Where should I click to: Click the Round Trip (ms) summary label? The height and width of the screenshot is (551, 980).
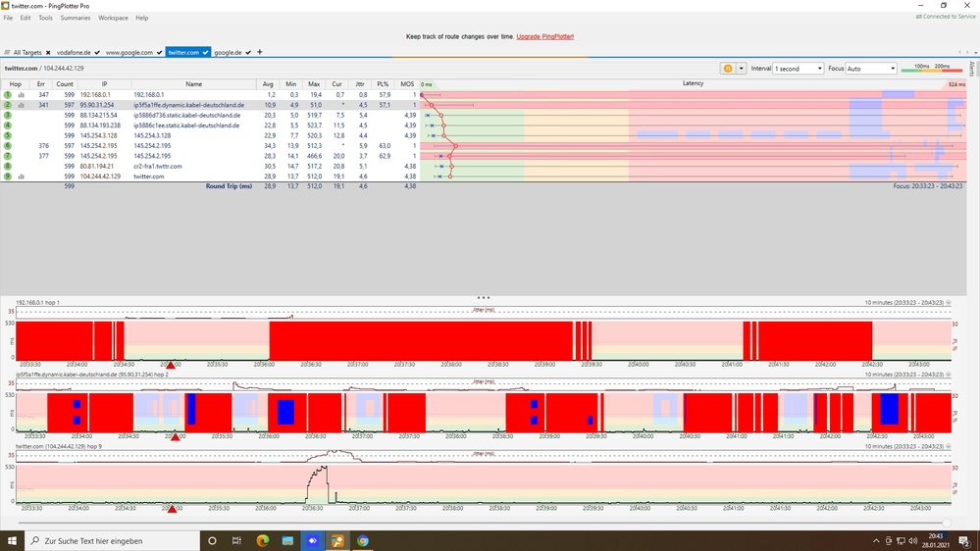click(x=229, y=186)
